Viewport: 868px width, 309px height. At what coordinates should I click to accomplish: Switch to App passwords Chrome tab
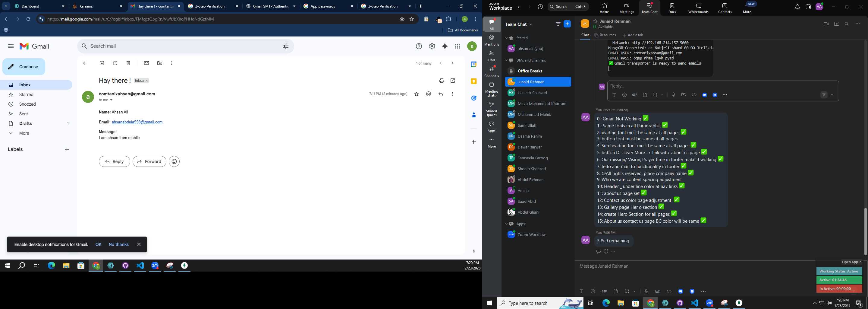point(328,6)
